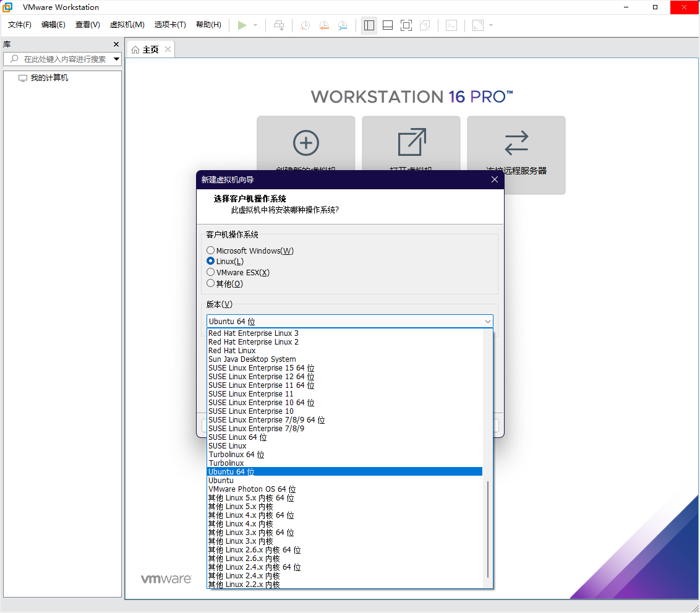The height and width of the screenshot is (613, 700).
Task: Open the 选项卡(T) menu
Action: point(170,25)
